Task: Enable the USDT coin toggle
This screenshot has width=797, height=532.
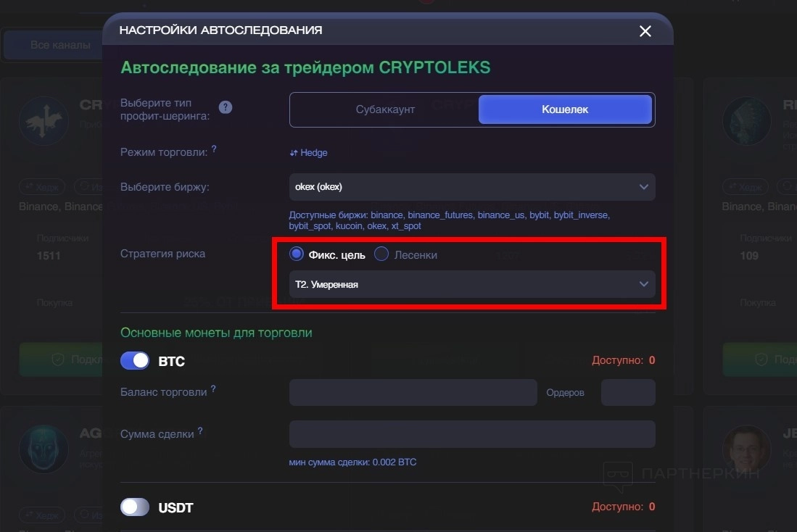Action: click(135, 507)
